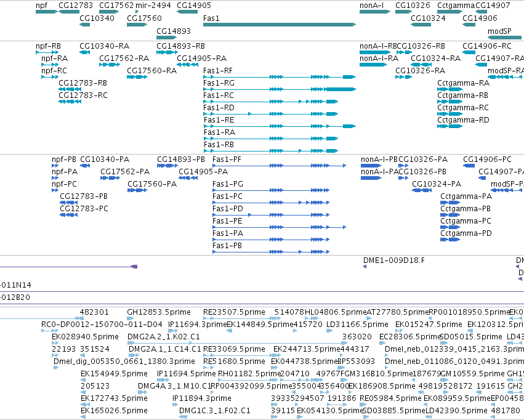Click the DME1-009D18.F feature label
The width and height of the screenshot is (524, 420).
(x=394, y=260)
